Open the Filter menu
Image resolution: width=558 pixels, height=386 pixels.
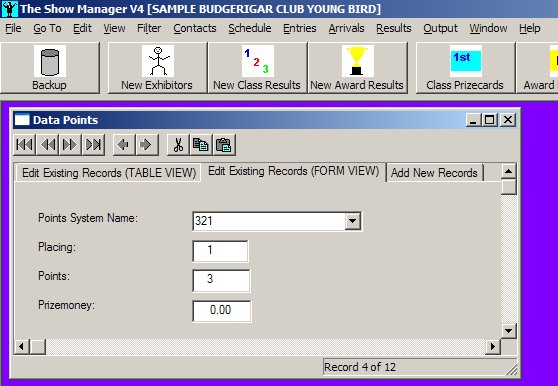[149, 28]
